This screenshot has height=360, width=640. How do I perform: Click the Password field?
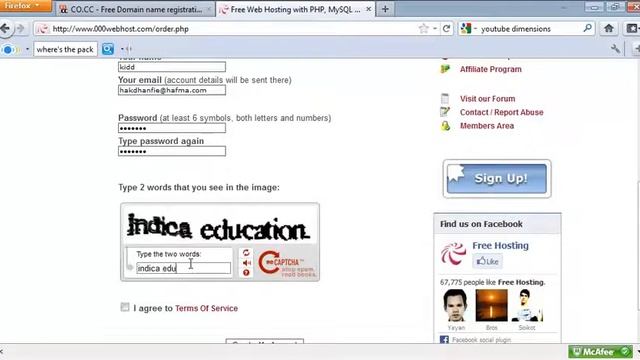[172, 128]
